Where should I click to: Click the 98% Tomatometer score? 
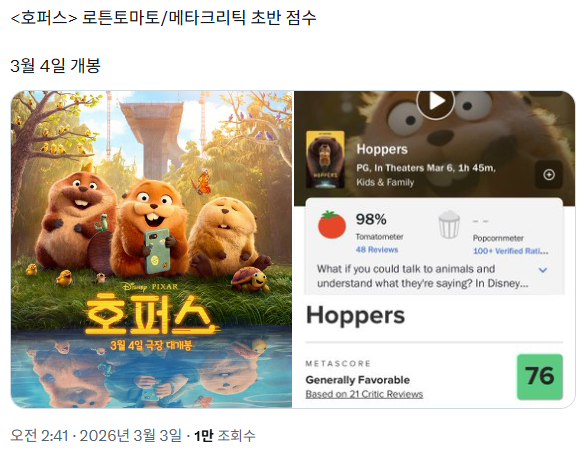click(371, 219)
